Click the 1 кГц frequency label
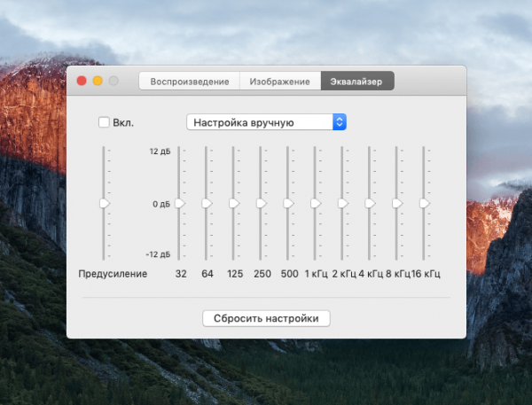532x405 pixels. [x=316, y=274]
